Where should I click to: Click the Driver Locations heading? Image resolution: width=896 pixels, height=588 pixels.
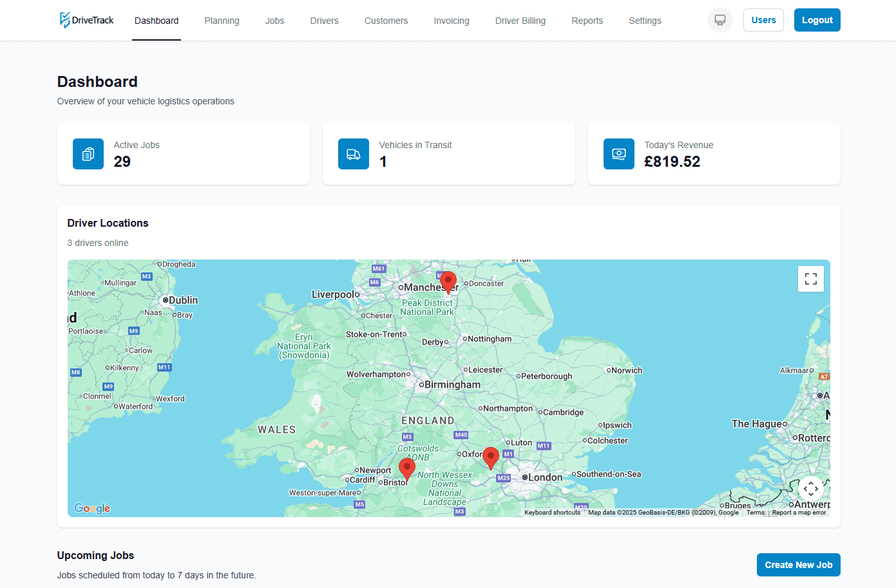pos(108,223)
